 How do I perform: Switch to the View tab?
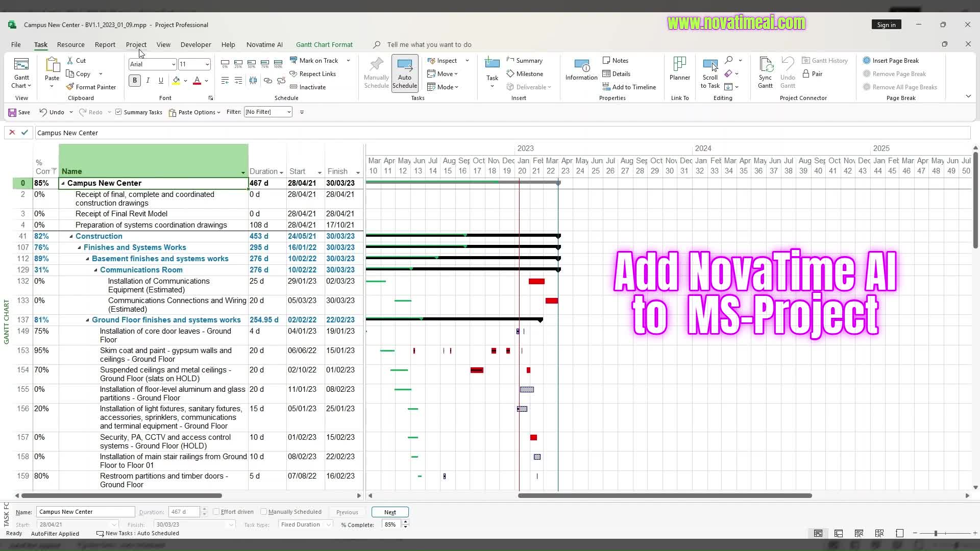163,44
